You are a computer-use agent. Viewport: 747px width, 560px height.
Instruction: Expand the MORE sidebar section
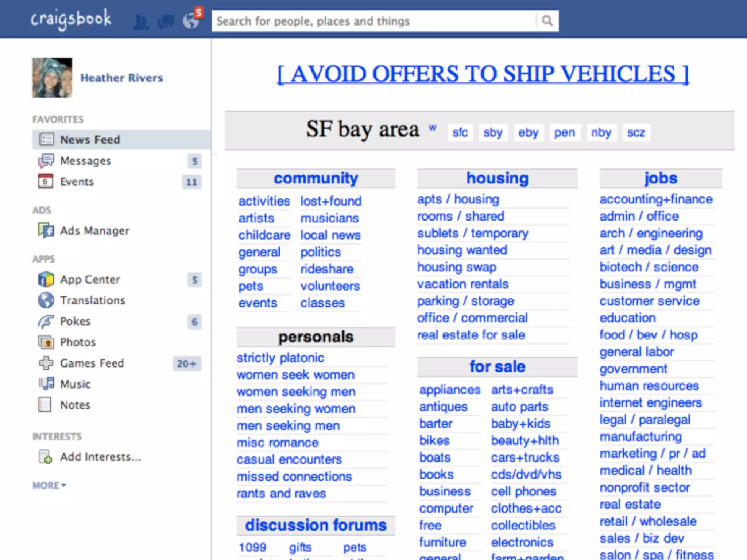tap(49, 485)
